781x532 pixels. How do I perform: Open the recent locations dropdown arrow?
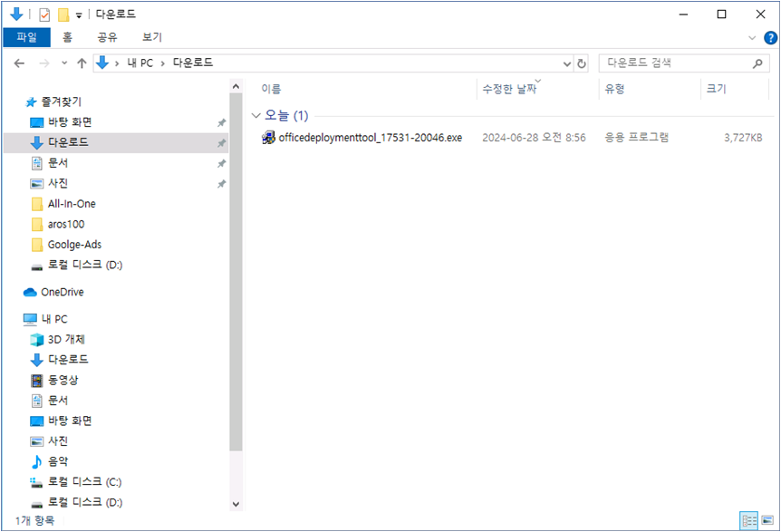[64, 63]
